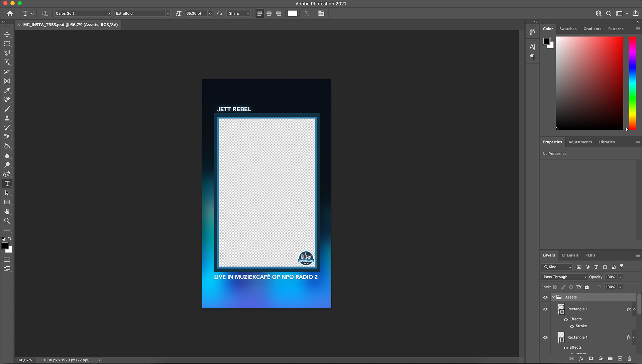
Task: Open the Fill slider dropdown arrow
Action: point(620,287)
